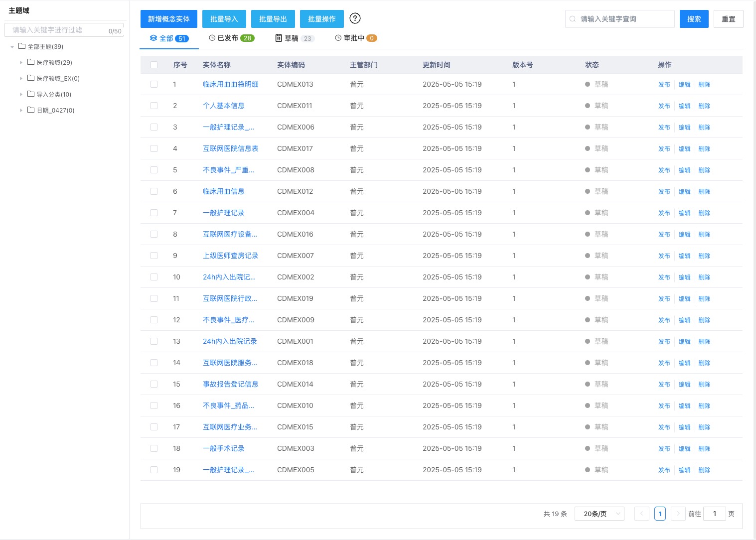Select the checkbox beside 事故报告登记信息
The image size is (756, 540).
click(154, 384)
